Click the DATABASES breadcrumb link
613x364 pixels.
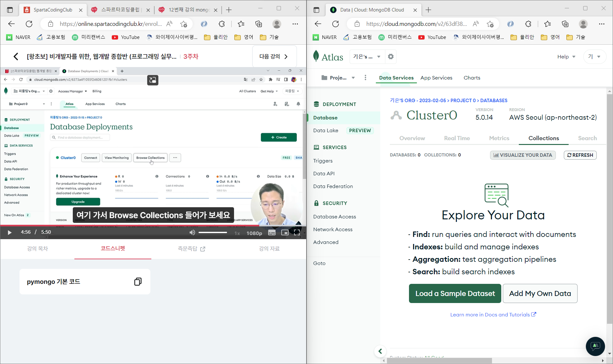[x=494, y=100]
